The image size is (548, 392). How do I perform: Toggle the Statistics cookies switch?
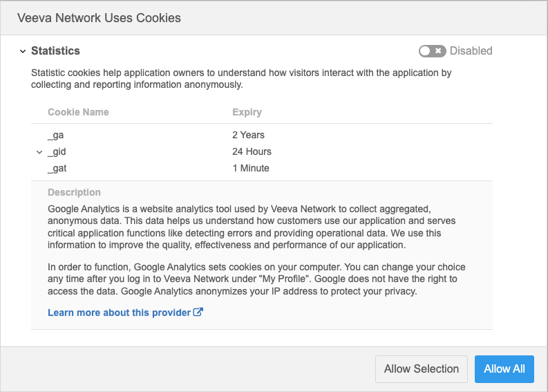[432, 51]
